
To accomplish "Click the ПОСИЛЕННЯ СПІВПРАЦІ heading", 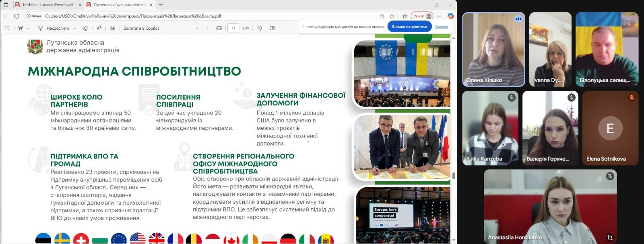I will 178,100.
